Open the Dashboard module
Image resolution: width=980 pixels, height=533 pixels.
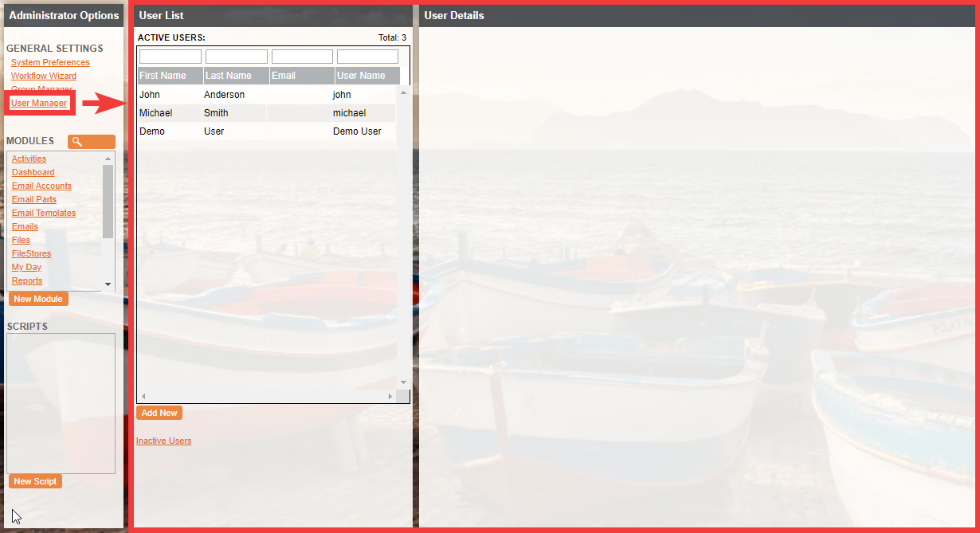tap(33, 172)
